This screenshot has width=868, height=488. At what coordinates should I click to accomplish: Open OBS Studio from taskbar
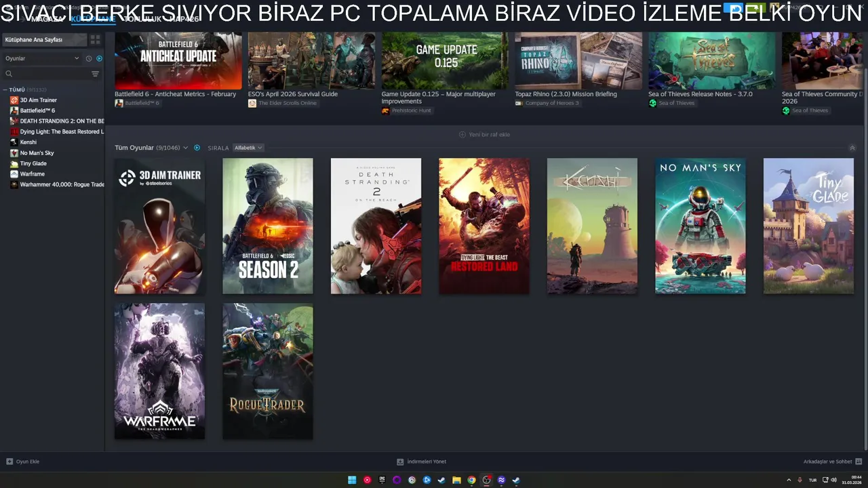click(x=486, y=480)
